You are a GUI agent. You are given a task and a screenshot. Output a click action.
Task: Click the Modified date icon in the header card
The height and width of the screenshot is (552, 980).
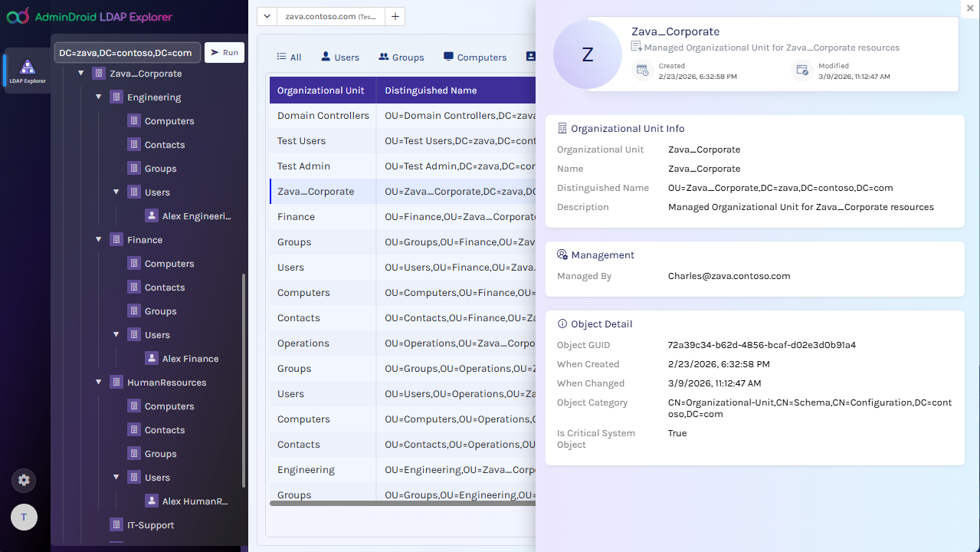click(x=801, y=70)
